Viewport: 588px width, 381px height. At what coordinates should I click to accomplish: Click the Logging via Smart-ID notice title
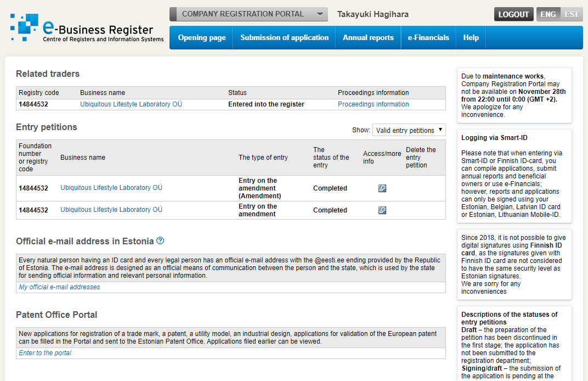click(494, 137)
